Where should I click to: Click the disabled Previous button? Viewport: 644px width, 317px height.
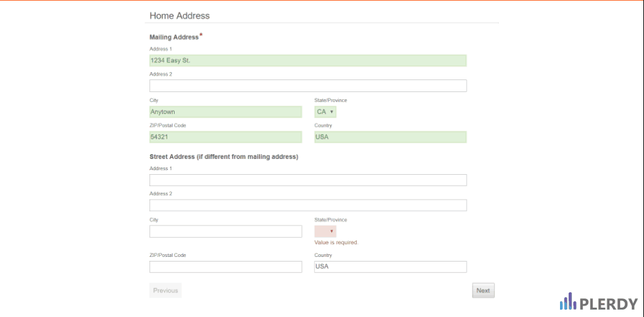click(165, 290)
